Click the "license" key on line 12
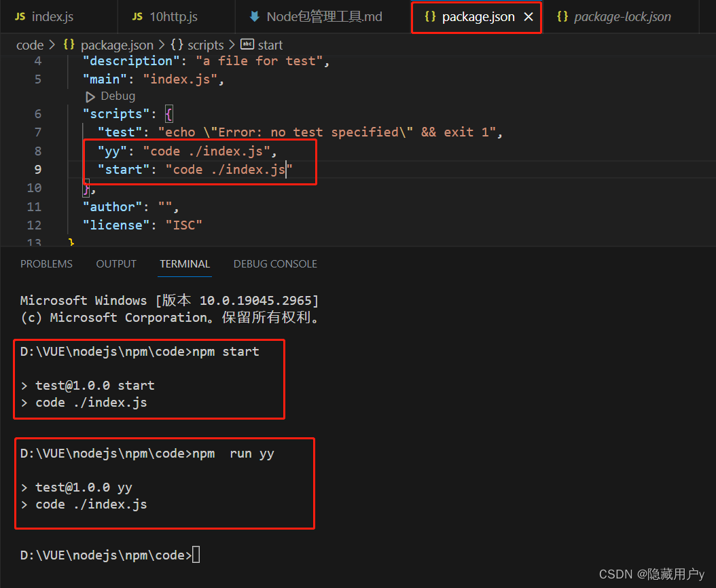This screenshot has width=716, height=588. [116, 225]
